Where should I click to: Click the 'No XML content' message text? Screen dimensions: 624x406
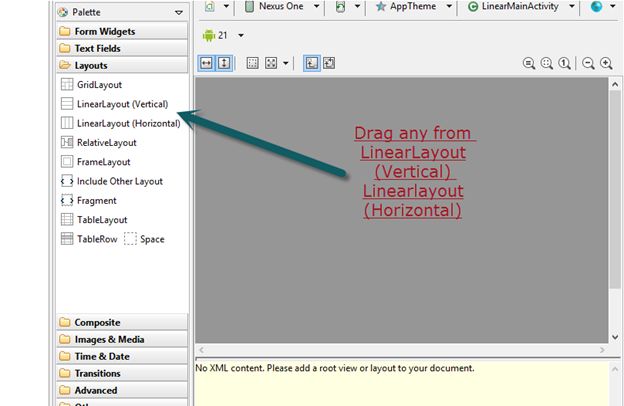[335, 368]
